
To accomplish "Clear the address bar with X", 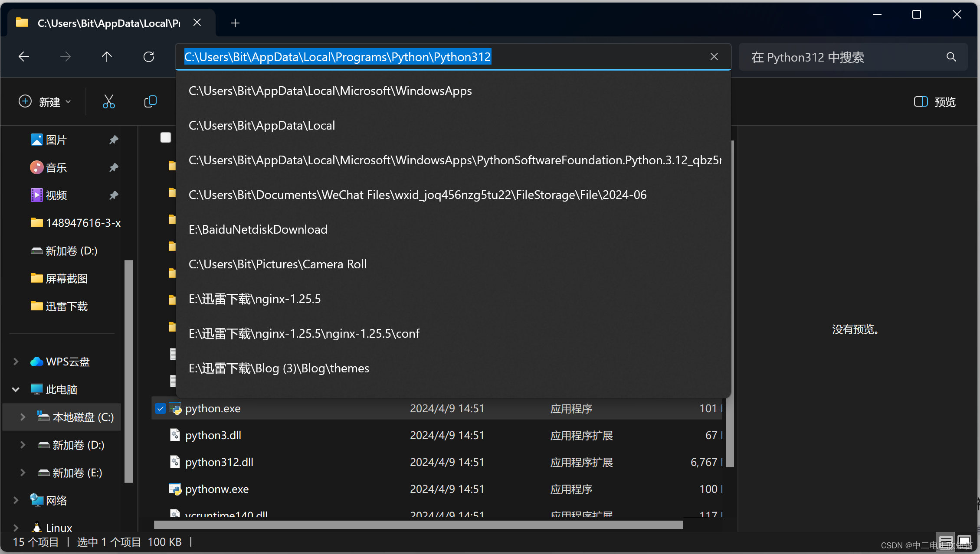I will pyautogui.click(x=714, y=57).
